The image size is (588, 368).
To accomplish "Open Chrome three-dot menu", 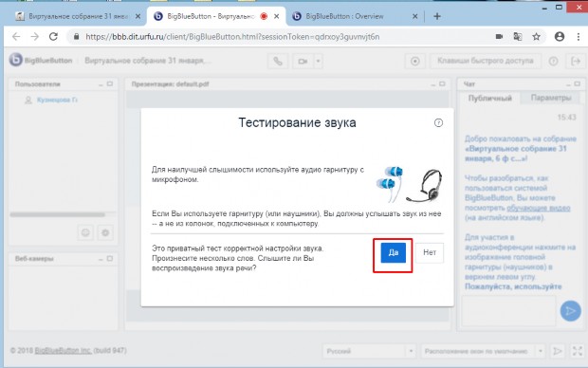I will coord(579,36).
